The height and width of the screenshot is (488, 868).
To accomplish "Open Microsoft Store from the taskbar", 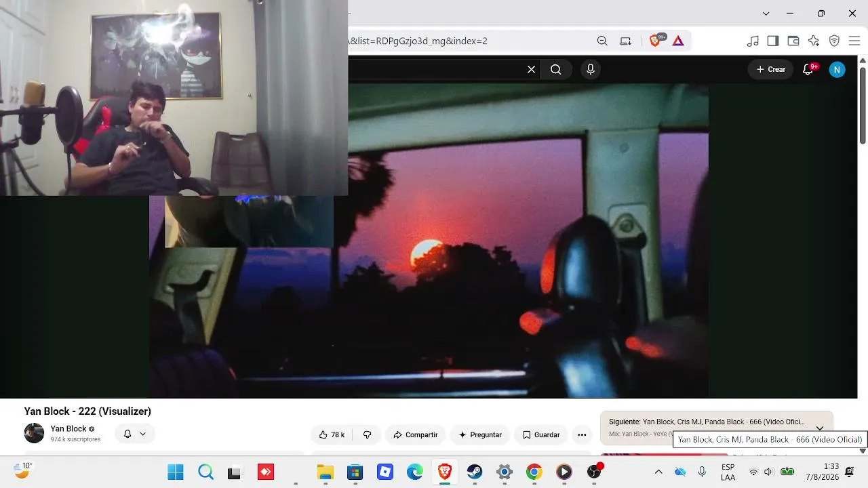I will point(355,472).
